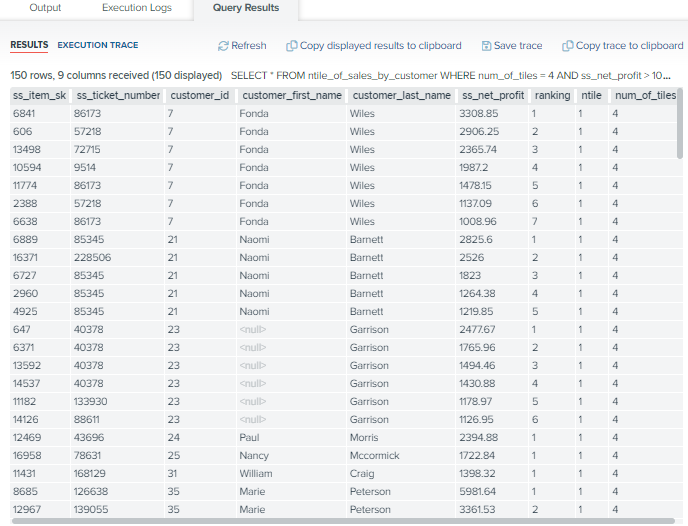This screenshot has height=526, width=688.
Task: Click ticket number 72715
Action: tap(87, 150)
